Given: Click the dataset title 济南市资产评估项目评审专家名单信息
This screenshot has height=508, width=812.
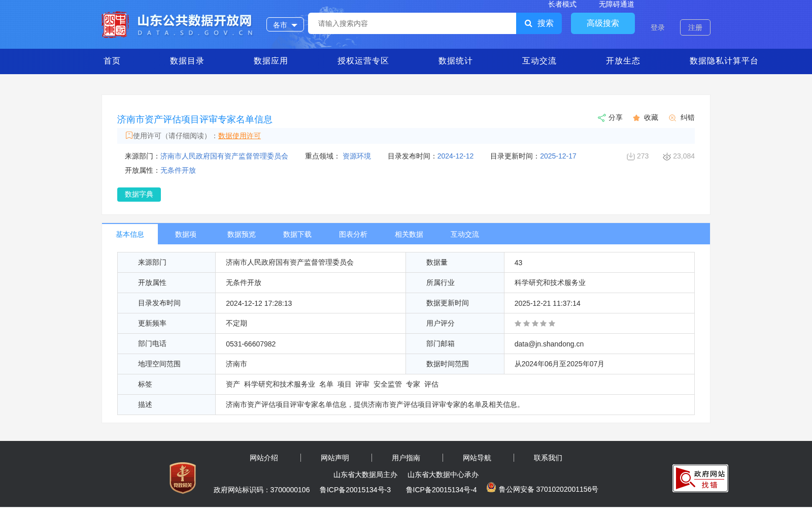Looking at the screenshot, I should (x=195, y=119).
